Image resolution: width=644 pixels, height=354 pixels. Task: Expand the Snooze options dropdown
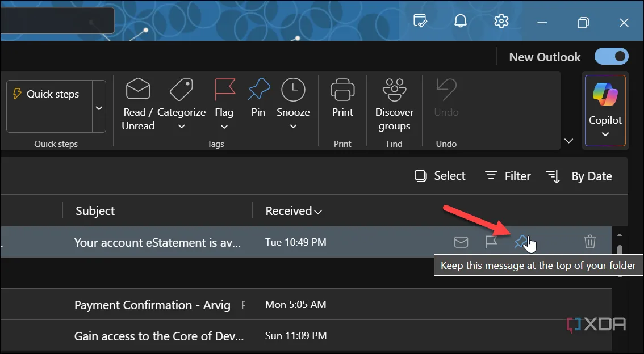293,127
